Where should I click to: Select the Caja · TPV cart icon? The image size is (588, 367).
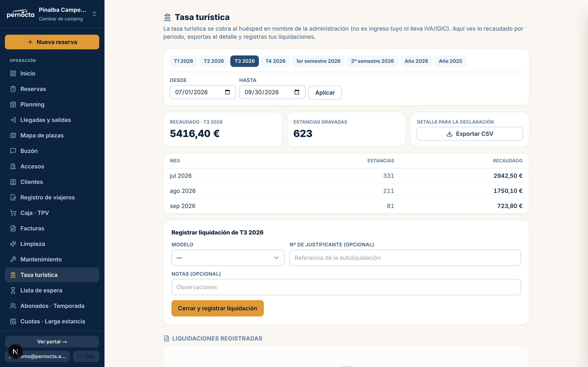[13, 213]
